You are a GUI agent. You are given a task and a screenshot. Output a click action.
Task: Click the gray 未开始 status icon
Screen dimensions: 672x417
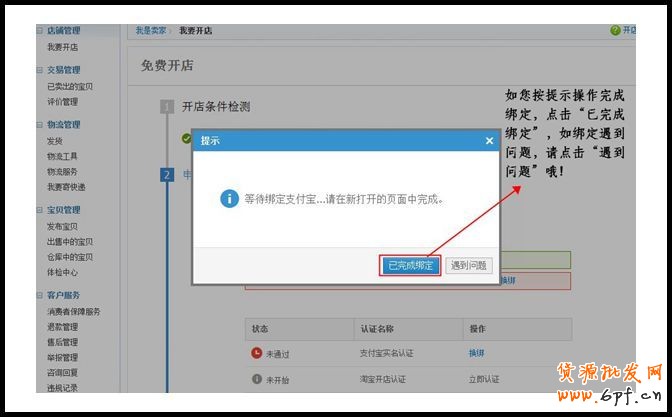pyautogui.click(x=257, y=379)
